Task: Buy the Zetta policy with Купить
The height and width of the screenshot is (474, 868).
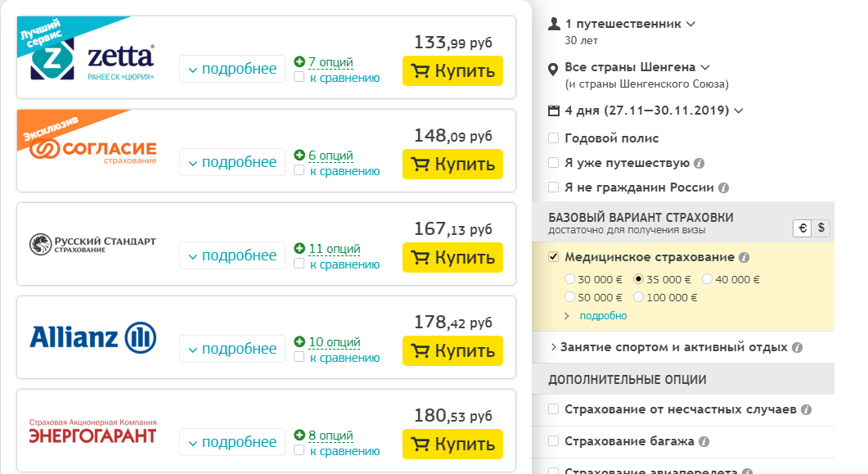Action: tap(452, 70)
